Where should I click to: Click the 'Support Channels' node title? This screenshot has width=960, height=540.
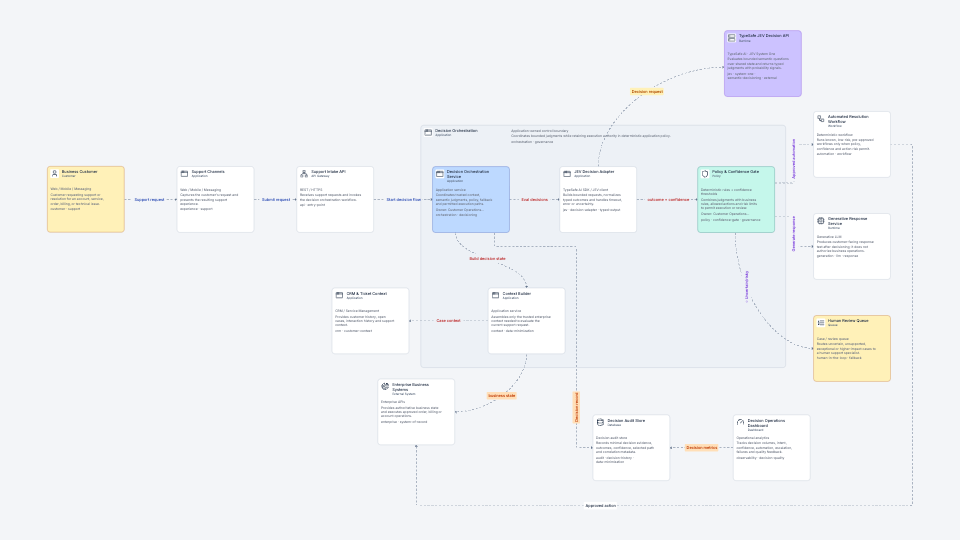tap(208, 172)
